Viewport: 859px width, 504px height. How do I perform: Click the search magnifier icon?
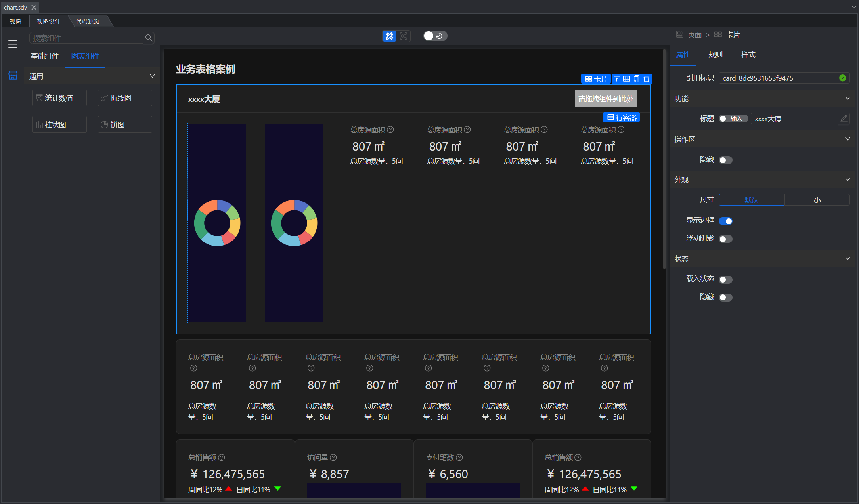149,38
